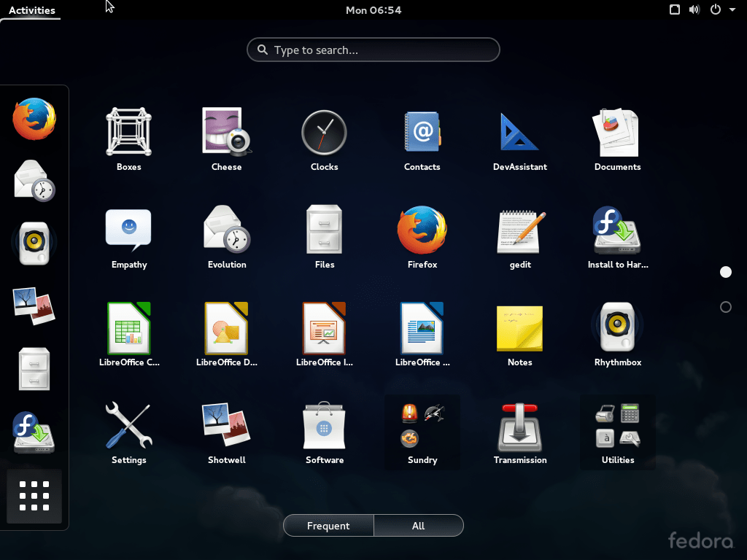Image resolution: width=747 pixels, height=560 pixels.
Task: Open the Documents application
Action: tap(617, 139)
